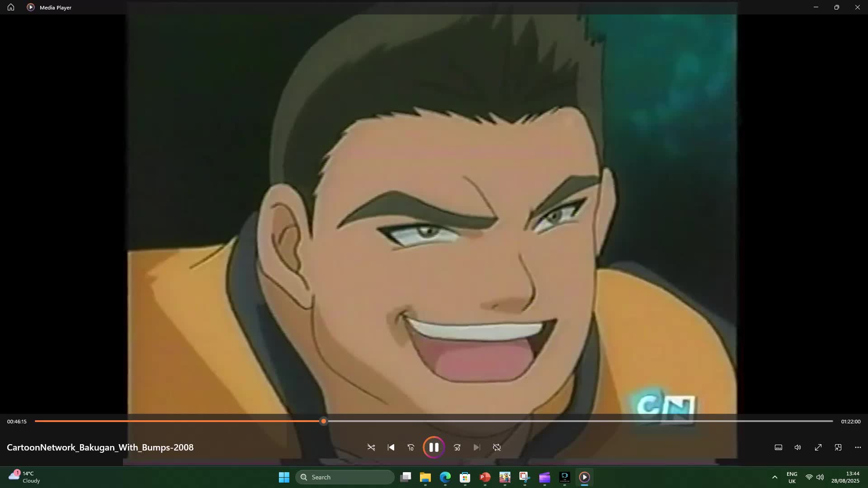Click the playback progress slider
This screenshot has height=488, width=868.
(434, 421)
